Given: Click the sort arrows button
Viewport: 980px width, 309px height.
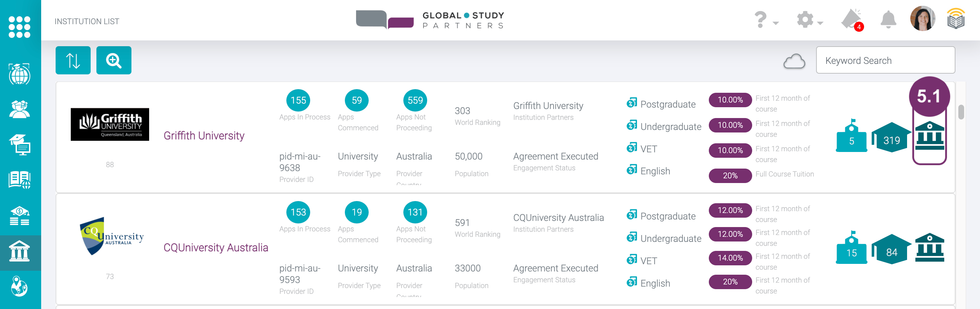Looking at the screenshot, I should [73, 61].
